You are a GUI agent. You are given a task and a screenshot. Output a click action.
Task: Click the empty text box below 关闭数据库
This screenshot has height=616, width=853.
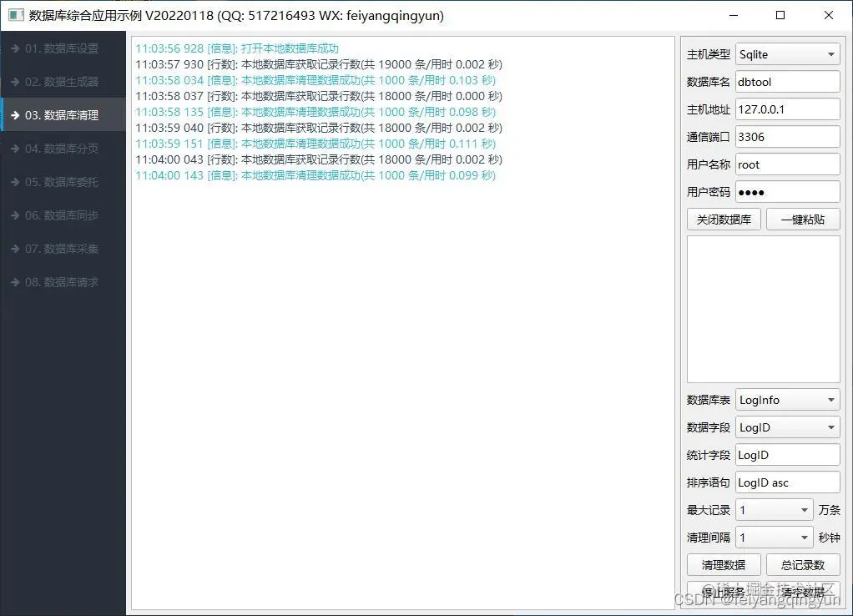pos(763,309)
